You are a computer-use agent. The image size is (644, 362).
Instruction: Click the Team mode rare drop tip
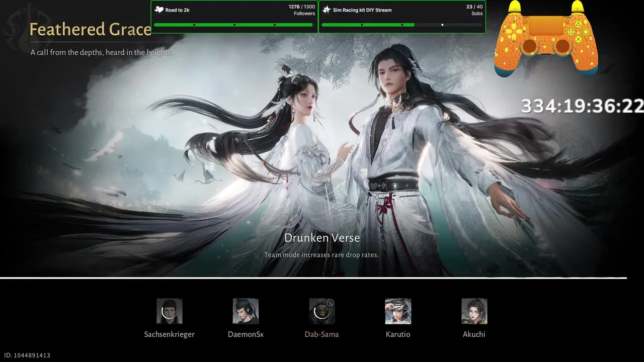coord(321,255)
